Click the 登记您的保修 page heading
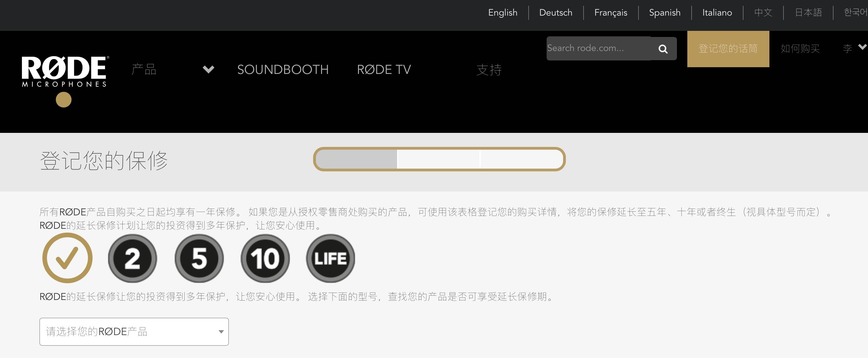The image size is (868, 358). pyautogui.click(x=104, y=160)
